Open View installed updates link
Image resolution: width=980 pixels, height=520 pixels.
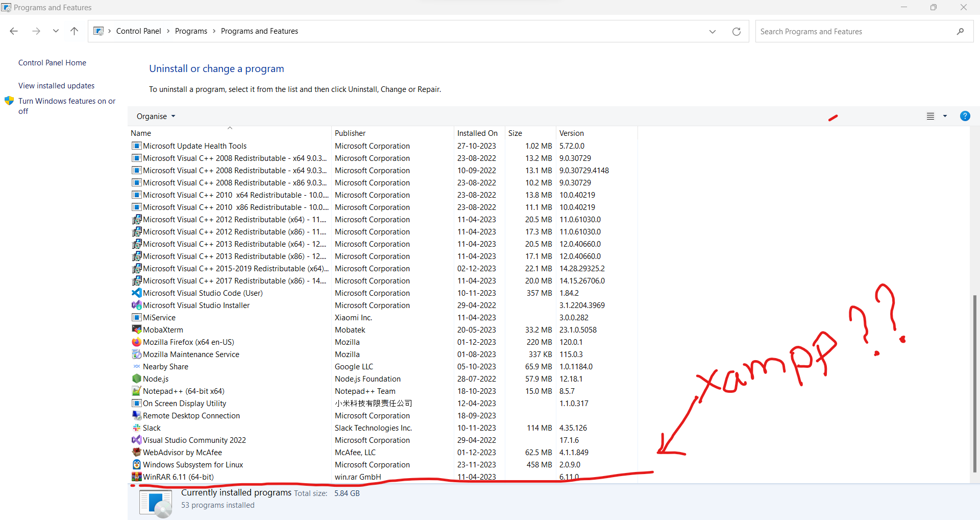pyautogui.click(x=56, y=86)
